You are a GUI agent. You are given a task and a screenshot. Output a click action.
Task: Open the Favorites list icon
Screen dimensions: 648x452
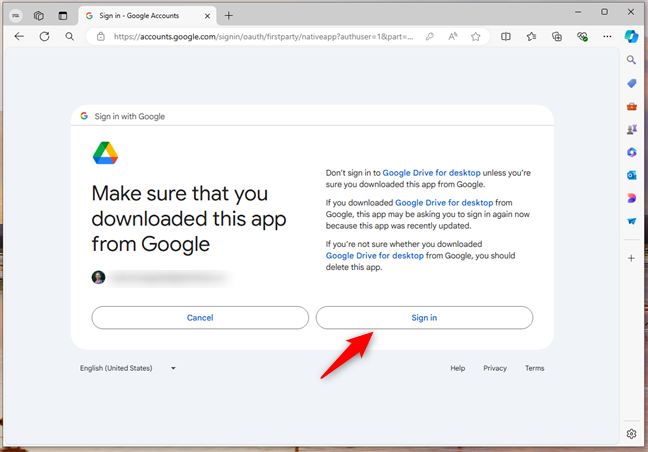[x=531, y=36]
